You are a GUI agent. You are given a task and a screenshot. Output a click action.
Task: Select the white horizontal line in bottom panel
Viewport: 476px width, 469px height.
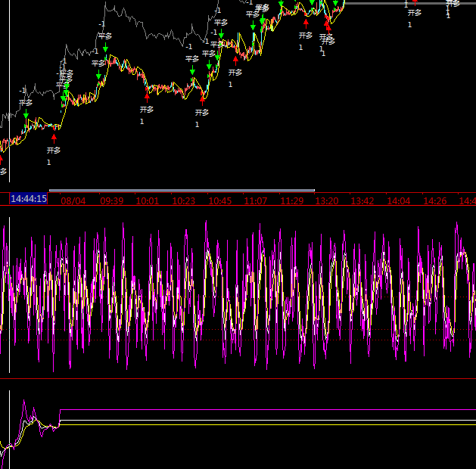click(x=265, y=424)
